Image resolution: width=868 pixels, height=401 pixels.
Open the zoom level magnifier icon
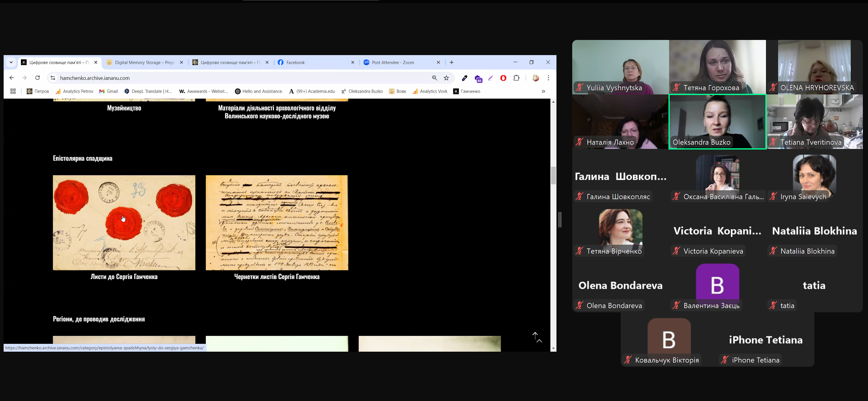pos(435,78)
